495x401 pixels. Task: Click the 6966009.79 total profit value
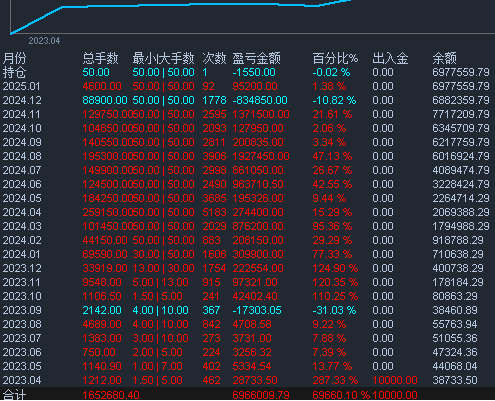(x=261, y=395)
